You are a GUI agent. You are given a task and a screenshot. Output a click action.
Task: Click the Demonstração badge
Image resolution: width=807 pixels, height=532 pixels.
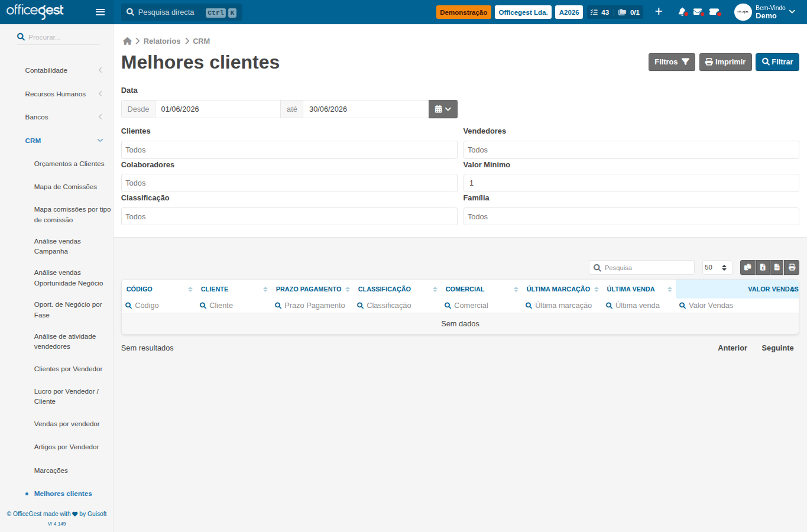pyautogui.click(x=464, y=12)
